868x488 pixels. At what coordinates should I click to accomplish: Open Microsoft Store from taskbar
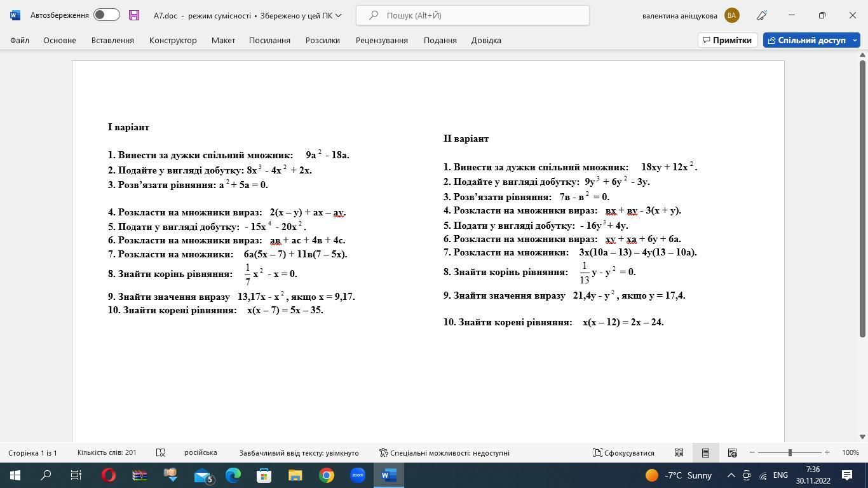[x=264, y=475]
